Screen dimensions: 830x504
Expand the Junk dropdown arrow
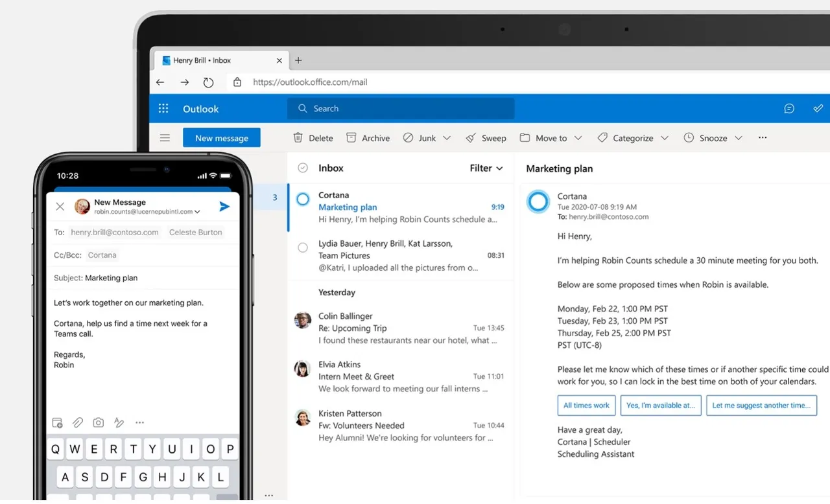coord(447,138)
